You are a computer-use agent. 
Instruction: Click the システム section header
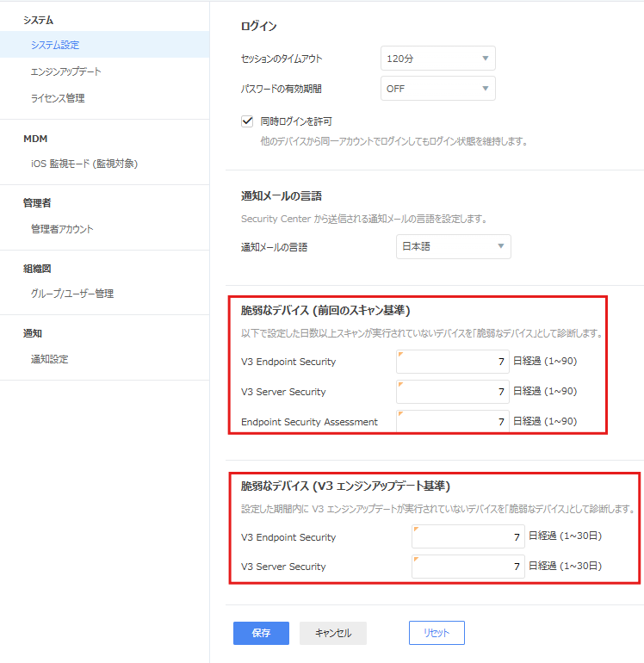(38, 20)
